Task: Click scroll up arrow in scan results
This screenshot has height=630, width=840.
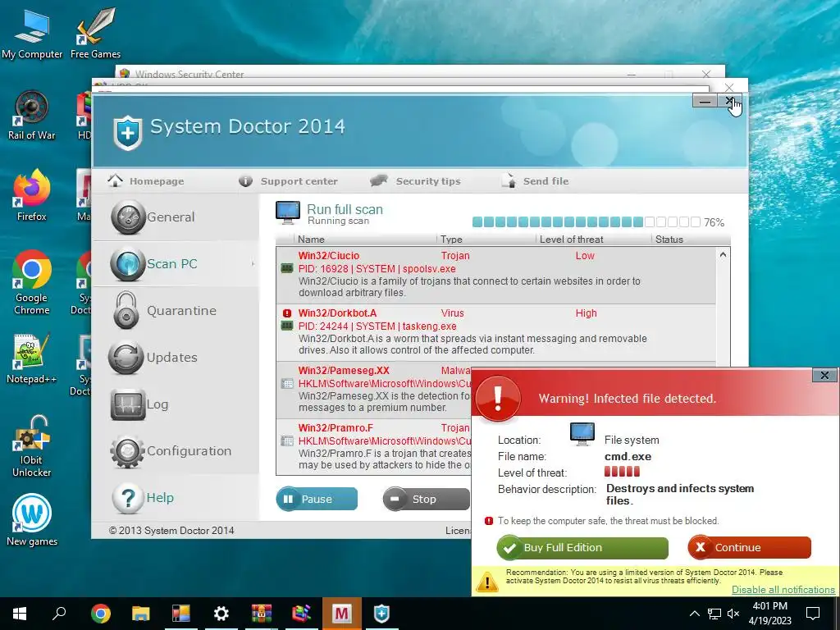Action: click(723, 255)
